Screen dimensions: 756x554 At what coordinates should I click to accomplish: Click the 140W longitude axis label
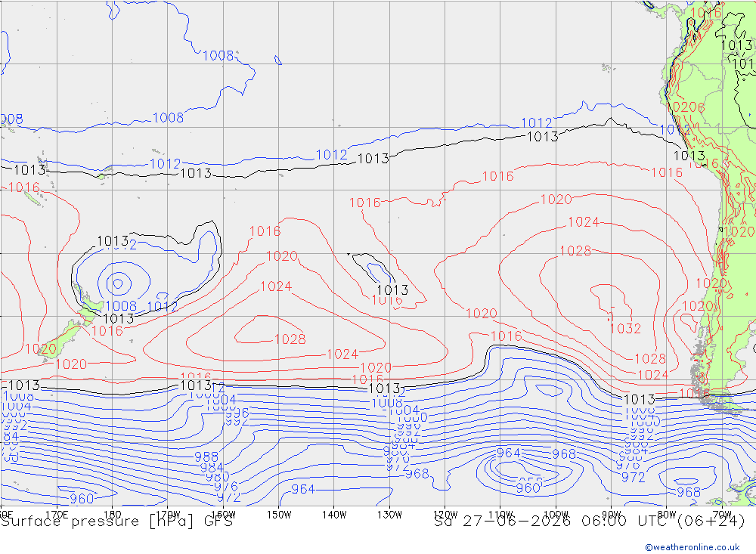[334, 515]
